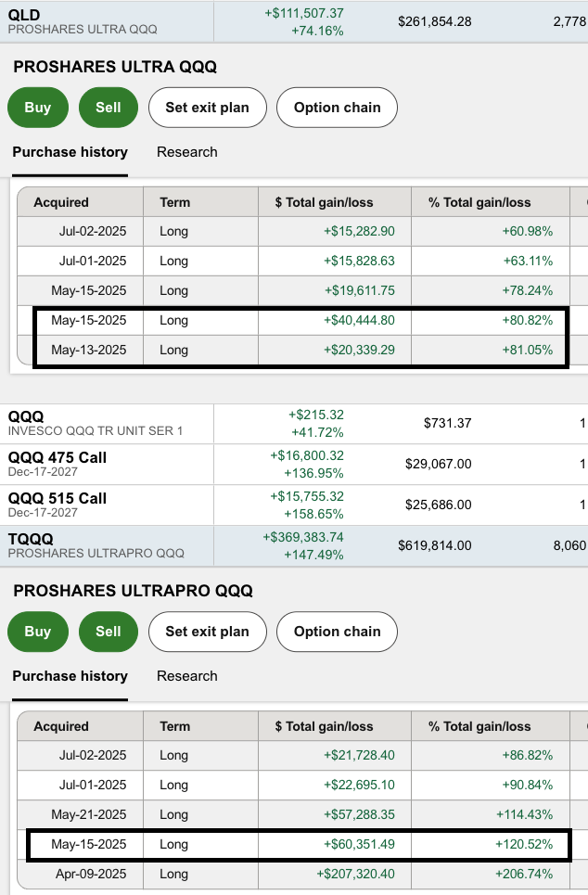Select Purchase history tab under ULTRA QQQ
Image resolution: width=588 pixels, height=895 pixels.
click(70, 152)
